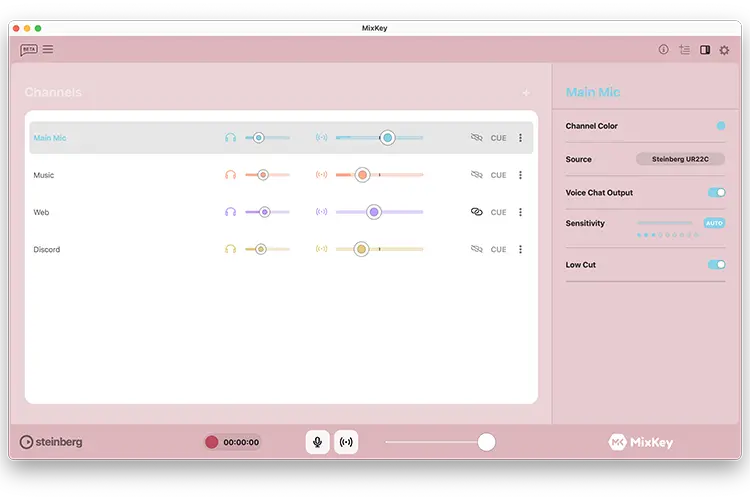Open the info icon in the top bar
Screen dimensions: 750x500
tap(663, 49)
